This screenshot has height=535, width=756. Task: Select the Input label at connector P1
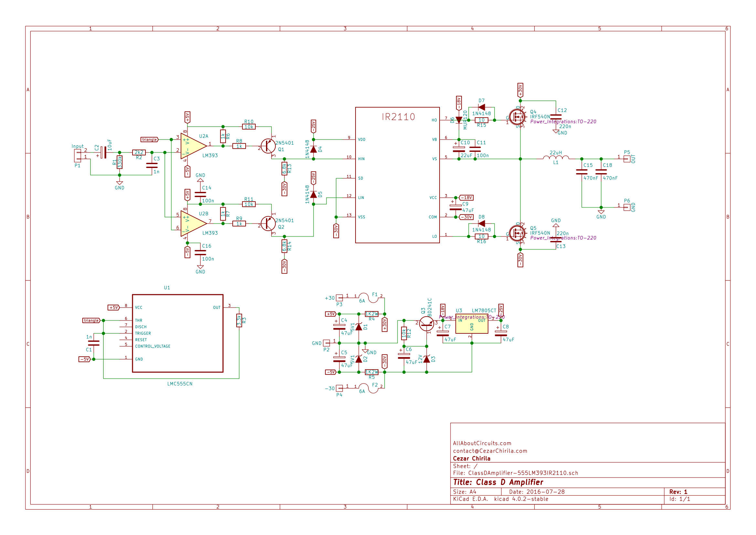coord(78,146)
